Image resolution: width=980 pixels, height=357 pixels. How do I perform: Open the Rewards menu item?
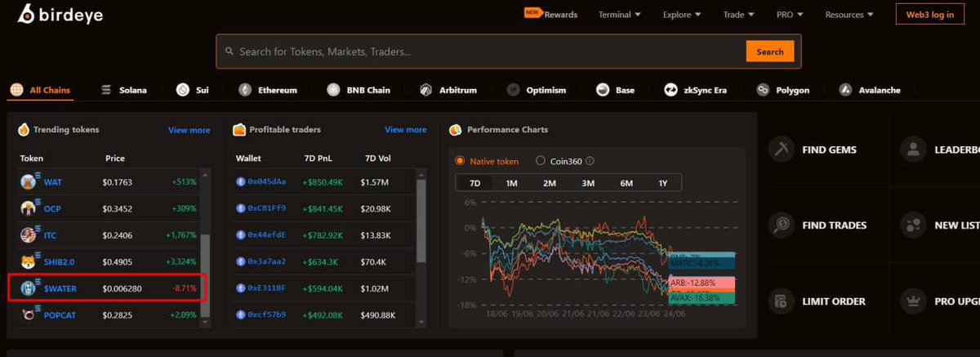tap(550, 14)
